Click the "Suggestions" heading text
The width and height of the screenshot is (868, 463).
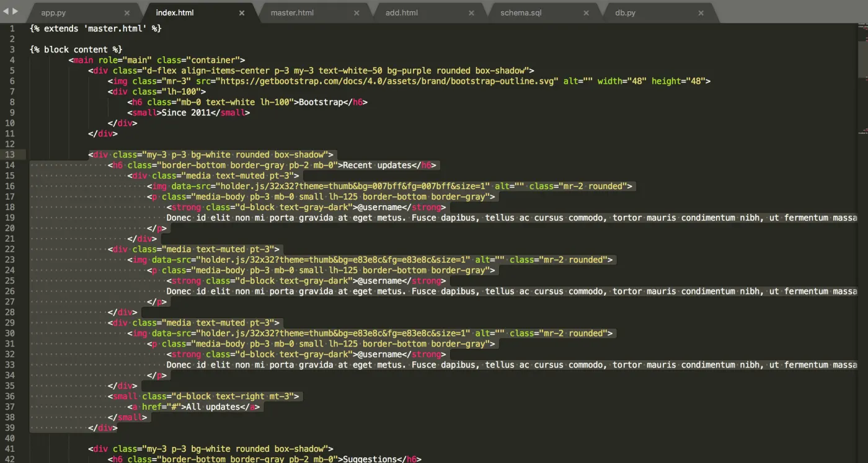[x=370, y=459]
